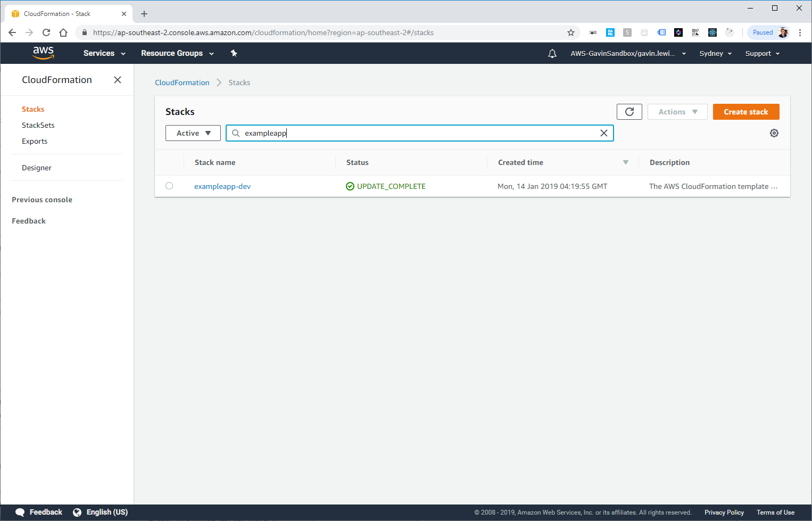This screenshot has width=812, height=521.
Task: Click the pin shortcut icon in navbar
Action: (x=234, y=53)
